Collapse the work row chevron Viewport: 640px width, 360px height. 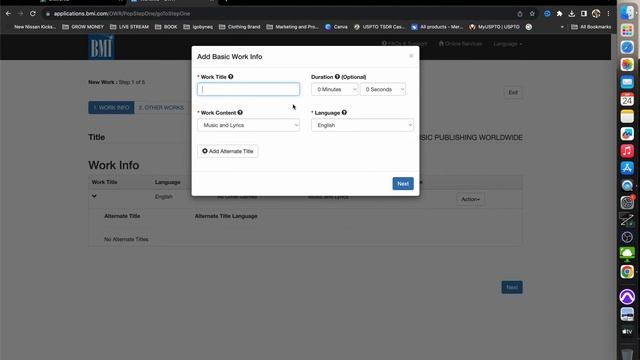94,196
